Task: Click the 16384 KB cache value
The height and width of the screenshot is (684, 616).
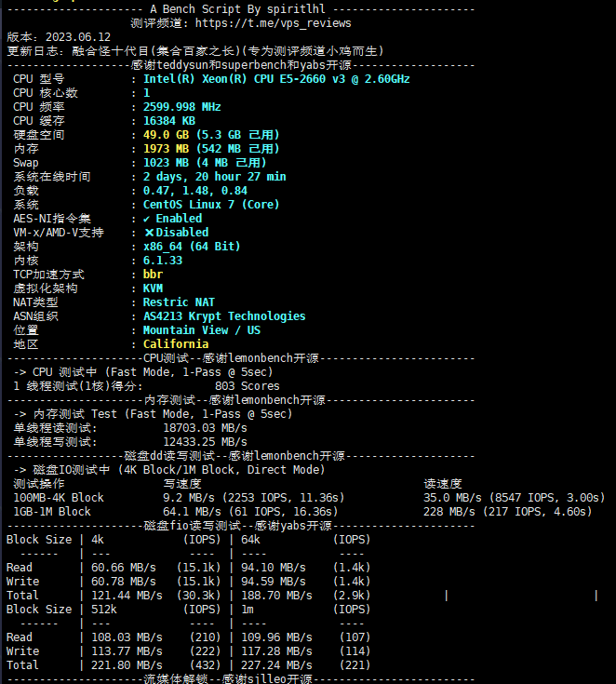Action: click(x=168, y=121)
